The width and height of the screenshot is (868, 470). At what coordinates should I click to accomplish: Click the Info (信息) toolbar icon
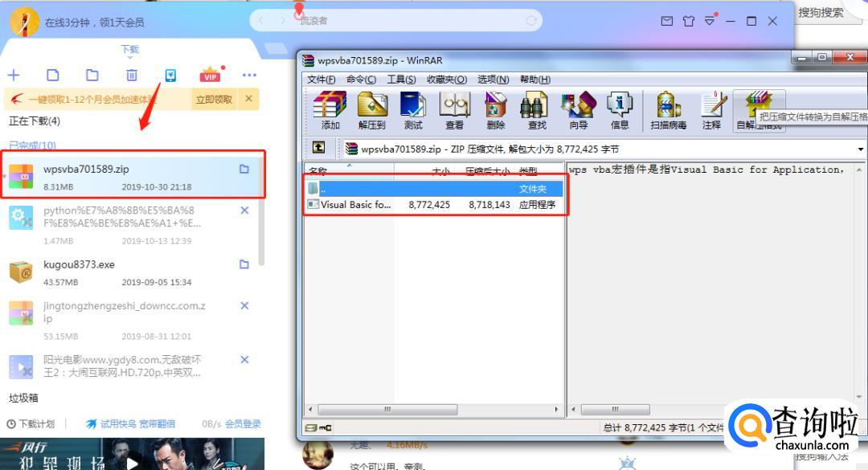(x=620, y=111)
